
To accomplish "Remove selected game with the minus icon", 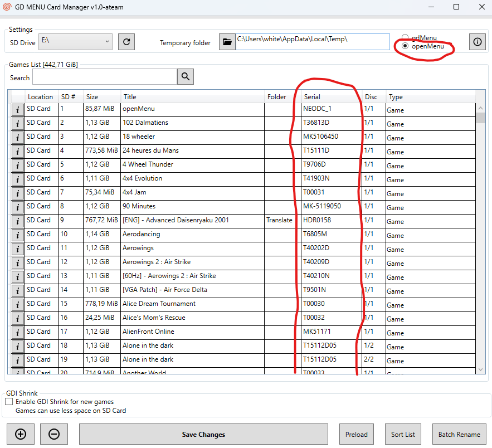I will click(54, 434).
